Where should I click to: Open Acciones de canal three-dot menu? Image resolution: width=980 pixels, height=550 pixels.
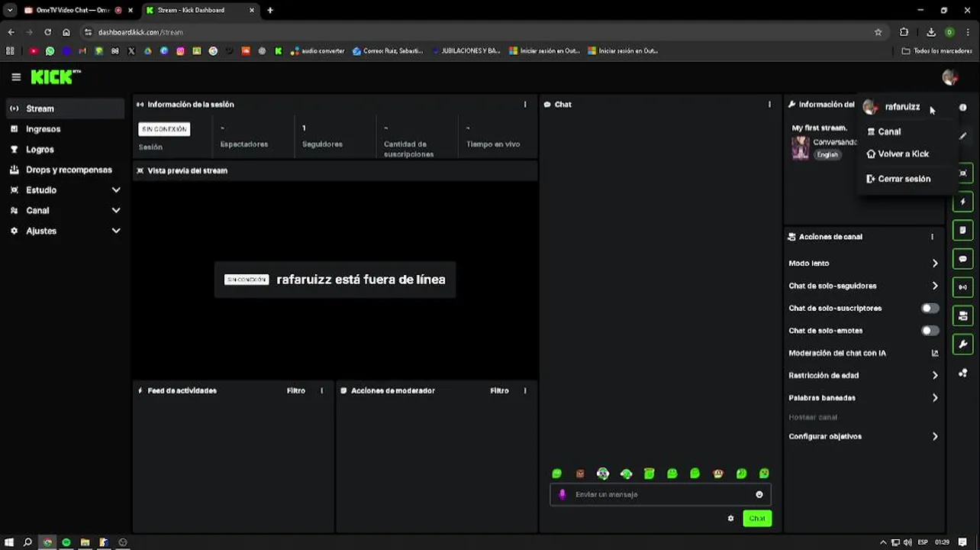click(x=932, y=237)
